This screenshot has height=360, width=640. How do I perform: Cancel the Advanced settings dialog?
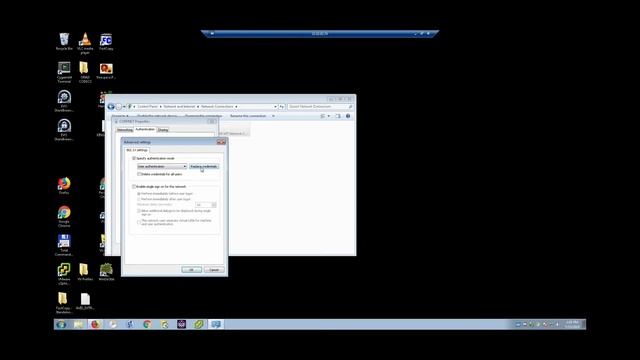[x=214, y=270]
